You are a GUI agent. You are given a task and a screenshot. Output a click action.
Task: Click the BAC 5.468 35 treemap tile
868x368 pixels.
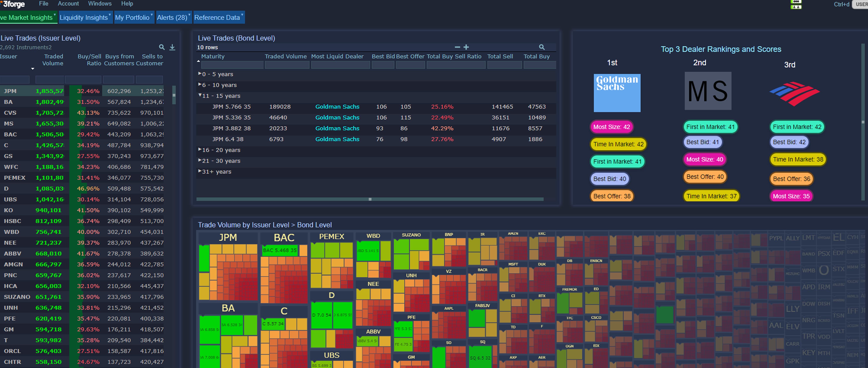tap(280, 250)
